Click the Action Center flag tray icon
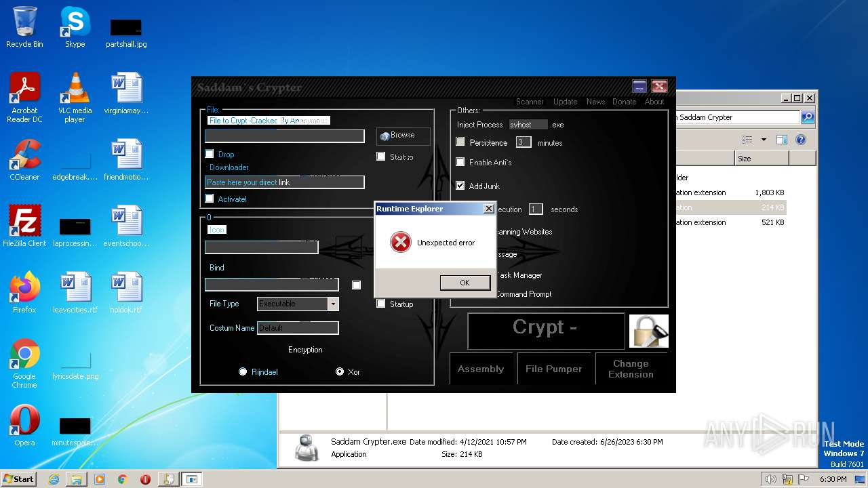868x488 pixels. [804, 479]
